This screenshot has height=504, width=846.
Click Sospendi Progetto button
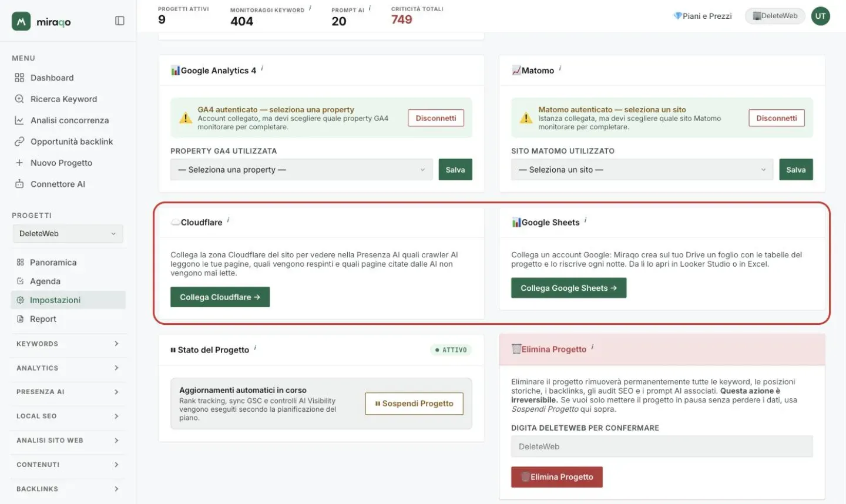414,404
